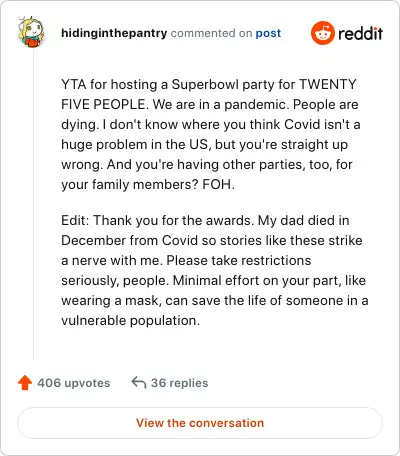400x456 pixels.
Task: Click the hidinginthepantry user avatar
Action: [31, 32]
